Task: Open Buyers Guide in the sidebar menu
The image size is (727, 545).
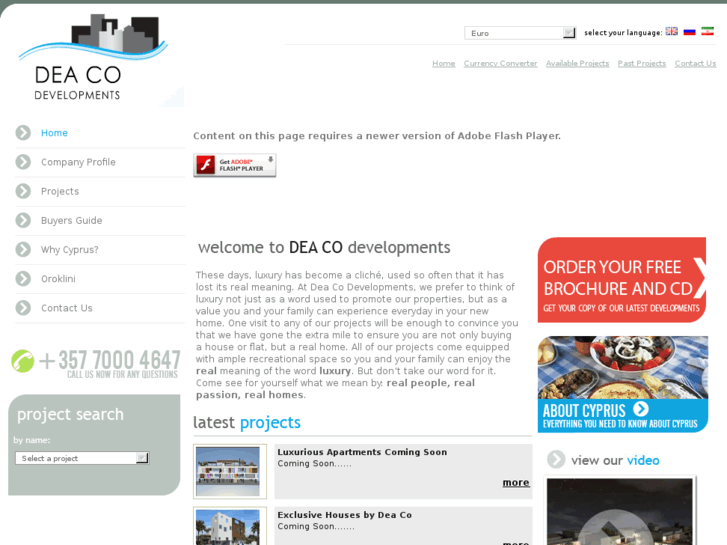Action: (x=71, y=220)
